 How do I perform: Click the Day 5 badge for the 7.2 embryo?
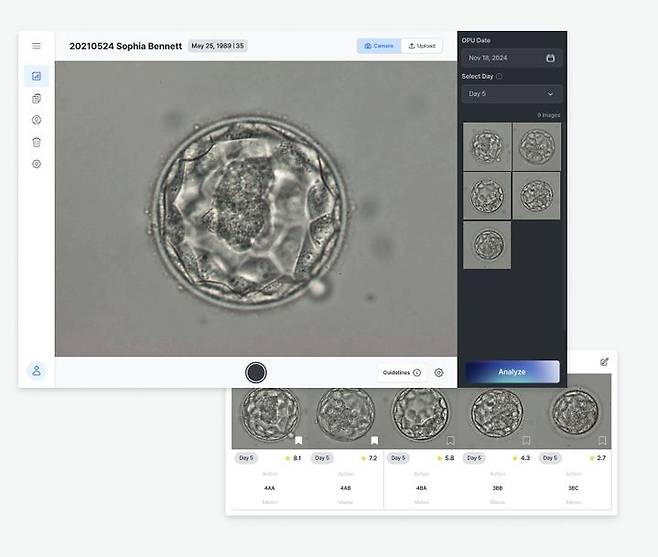[x=322, y=458]
